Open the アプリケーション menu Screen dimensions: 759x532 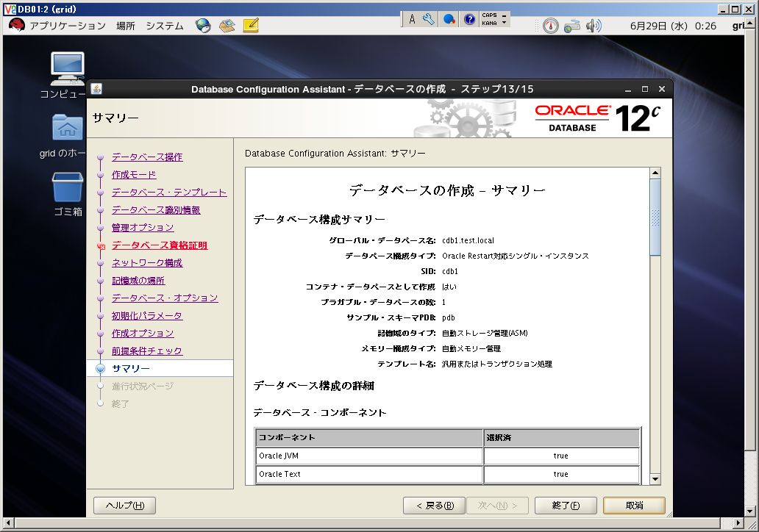coord(68,26)
